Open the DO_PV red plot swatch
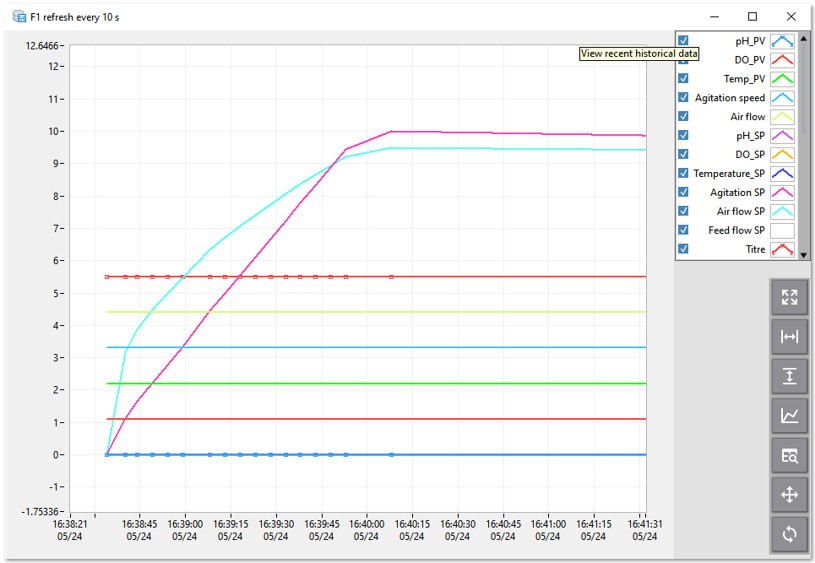 click(782, 60)
